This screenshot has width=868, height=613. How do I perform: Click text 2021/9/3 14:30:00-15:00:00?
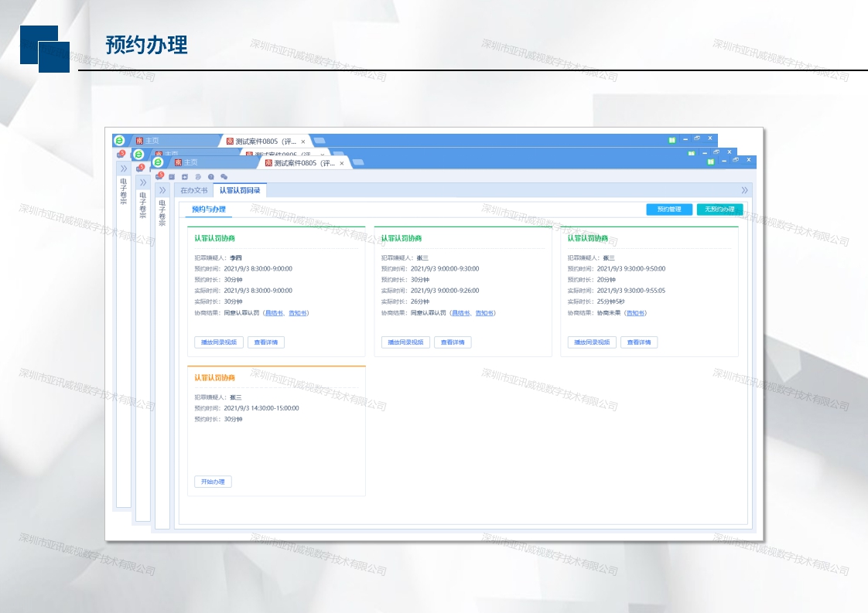(261, 408)
